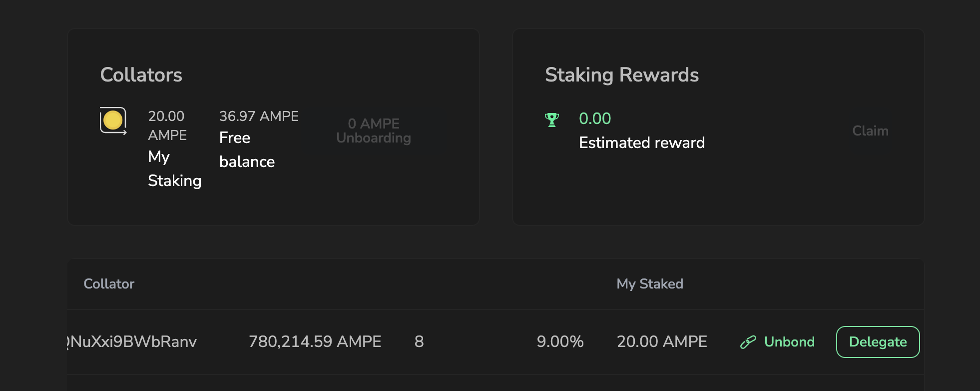Screen dimensions: 980x391
Task: Click the green trophy rewards icon
Action: 552,120
